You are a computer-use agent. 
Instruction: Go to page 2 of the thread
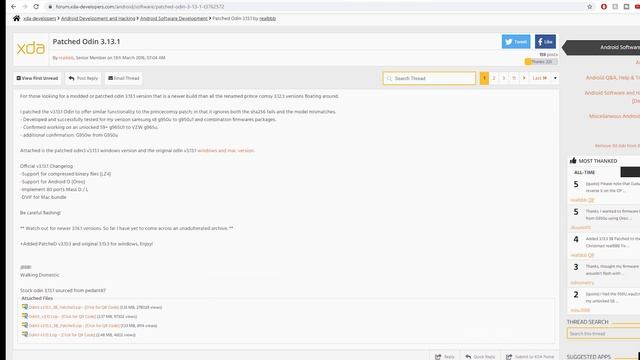pyautogui.click(x=494, y=78)
